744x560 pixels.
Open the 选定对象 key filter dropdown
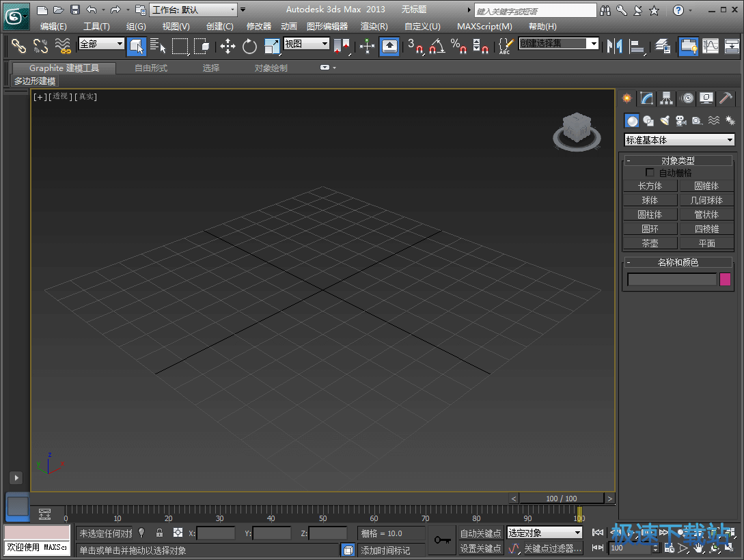tap(545, 533)
